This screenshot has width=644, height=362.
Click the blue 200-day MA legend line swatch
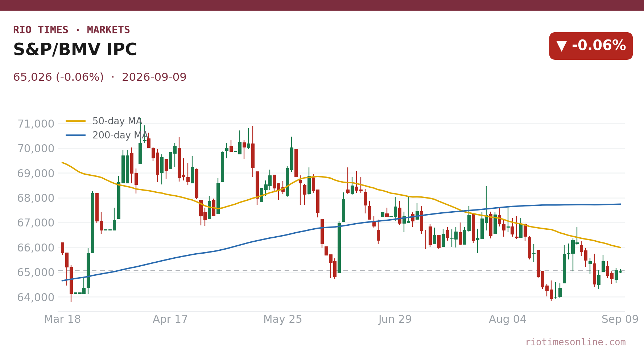(76, 135)
